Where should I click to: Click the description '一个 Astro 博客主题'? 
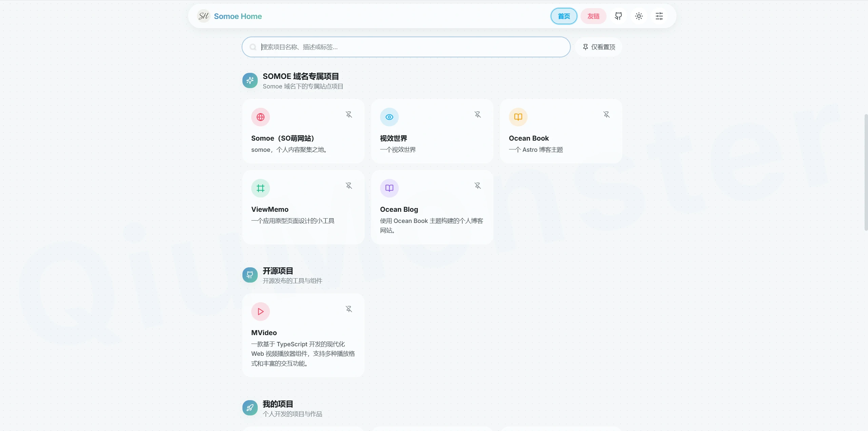pos(536,150)
